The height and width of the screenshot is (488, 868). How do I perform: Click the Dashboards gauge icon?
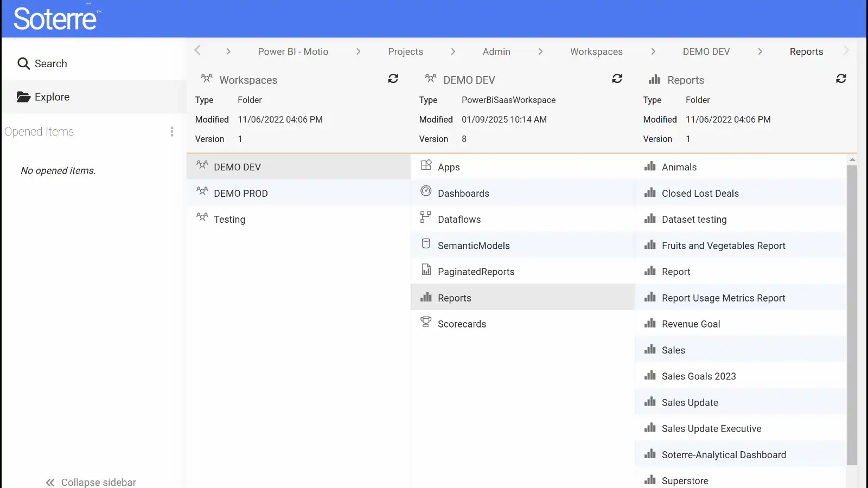(x=426, y=191)
